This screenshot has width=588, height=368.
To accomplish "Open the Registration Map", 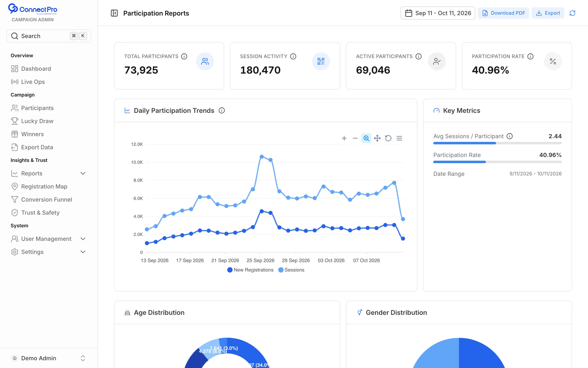I will 49,186.
